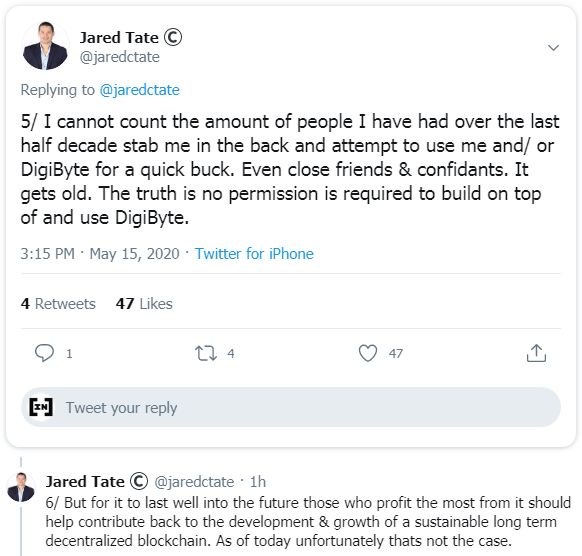
Task: Click the BeInCrypto avatar in reply box
Action: pos(41,407)
